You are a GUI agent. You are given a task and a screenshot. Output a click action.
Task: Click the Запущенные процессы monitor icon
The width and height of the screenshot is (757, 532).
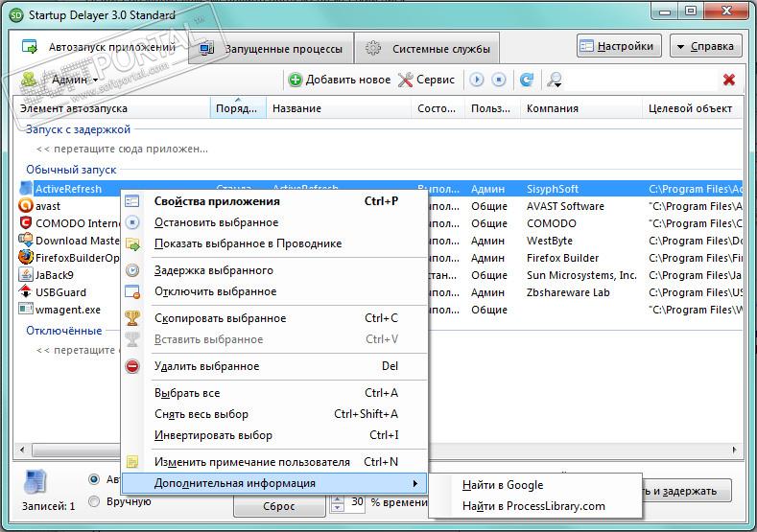[x=207, y=49]
